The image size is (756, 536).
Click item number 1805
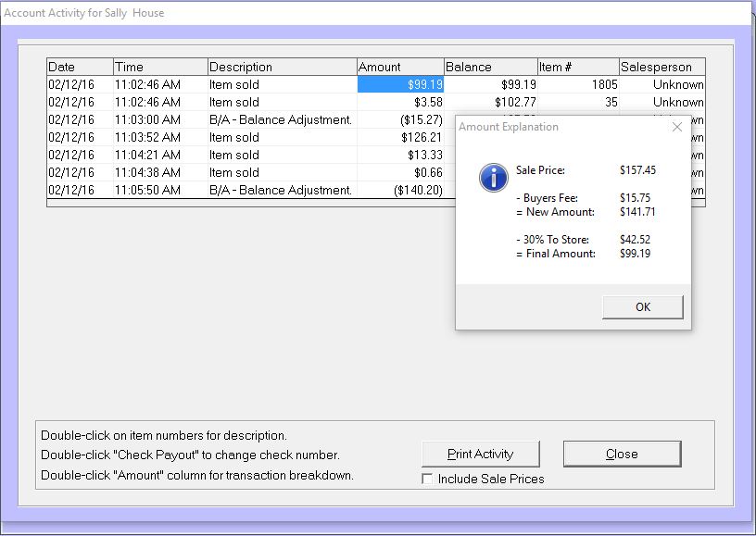point(578,85)
